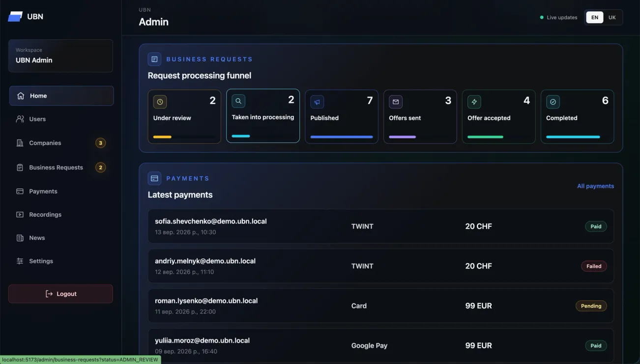Image resolution: width=640 pixels, height=364 pixels.
Task: Select the UBN Admin workspace box
Action: point(60,56)
